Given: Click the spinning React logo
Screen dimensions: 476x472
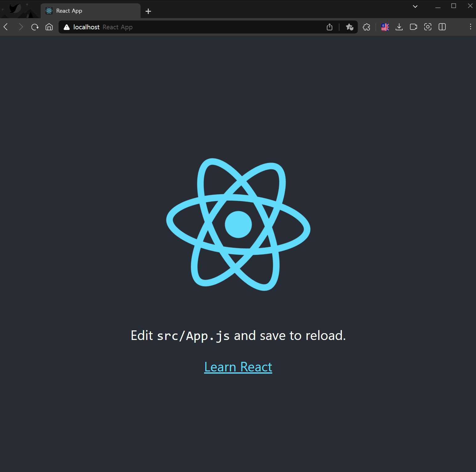Looking at the screenshot, I should pos(238,224).
